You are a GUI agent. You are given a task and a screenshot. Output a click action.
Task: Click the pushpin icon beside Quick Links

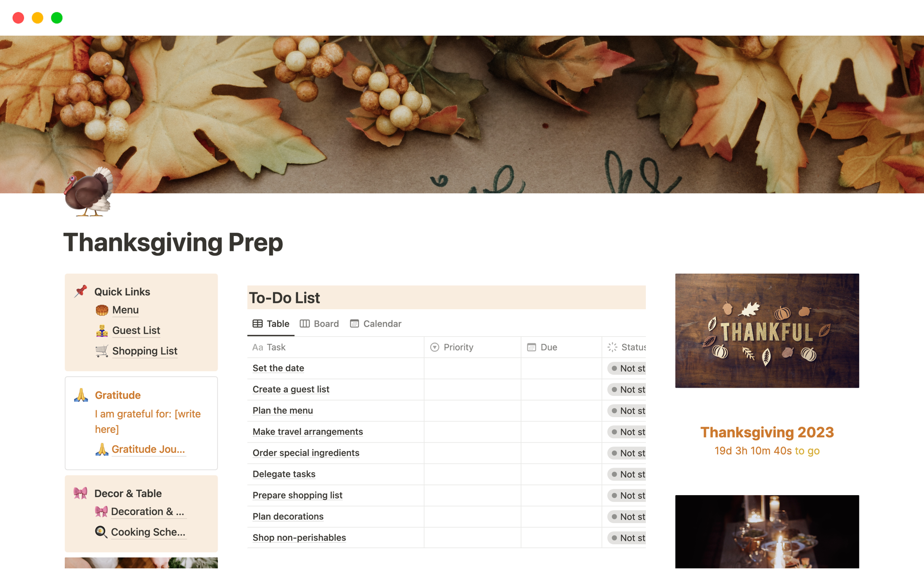81,291
